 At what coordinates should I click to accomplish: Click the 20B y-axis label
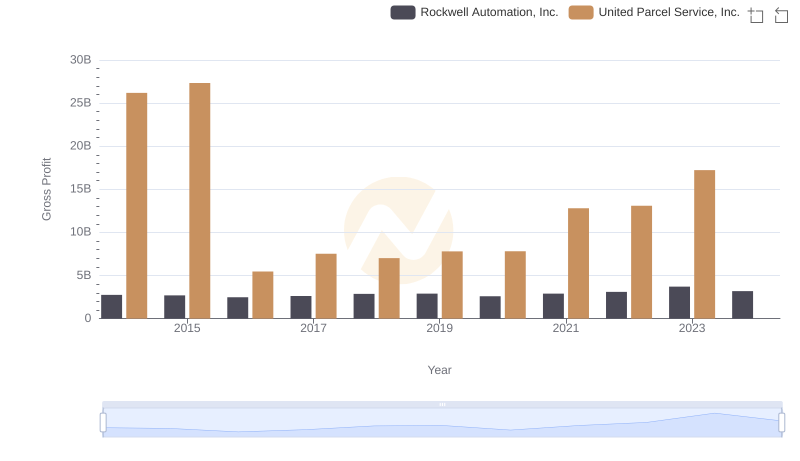pyautogui.click(x=81, y=146)
